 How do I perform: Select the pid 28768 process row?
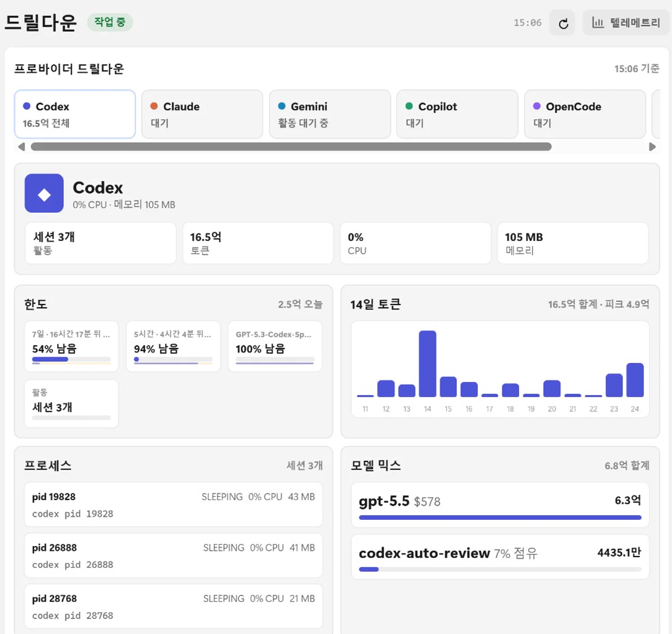coord(174,607)
